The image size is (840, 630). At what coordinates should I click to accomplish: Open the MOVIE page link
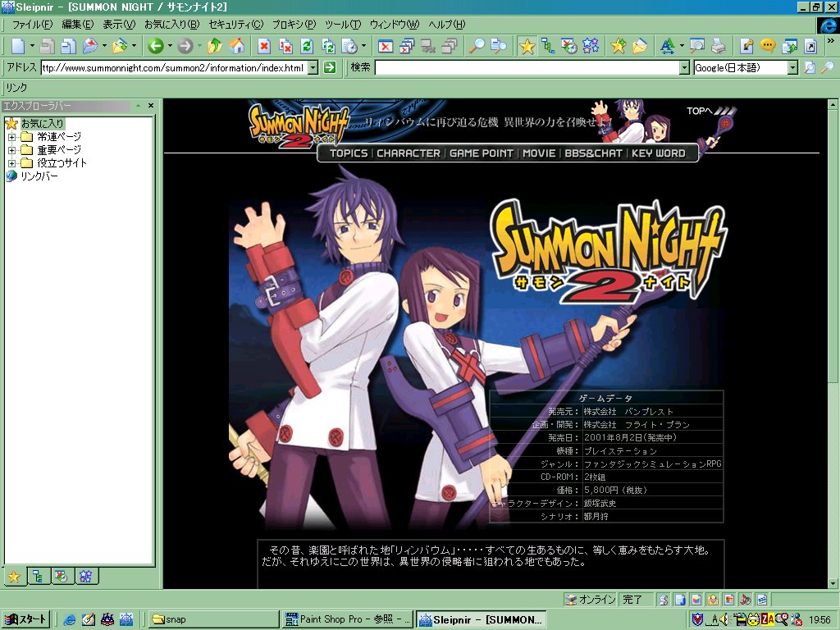click(539, 153)
